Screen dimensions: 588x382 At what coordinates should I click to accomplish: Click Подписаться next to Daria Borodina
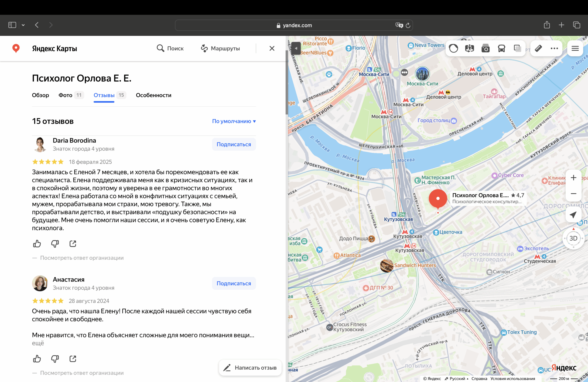point(234,144)
